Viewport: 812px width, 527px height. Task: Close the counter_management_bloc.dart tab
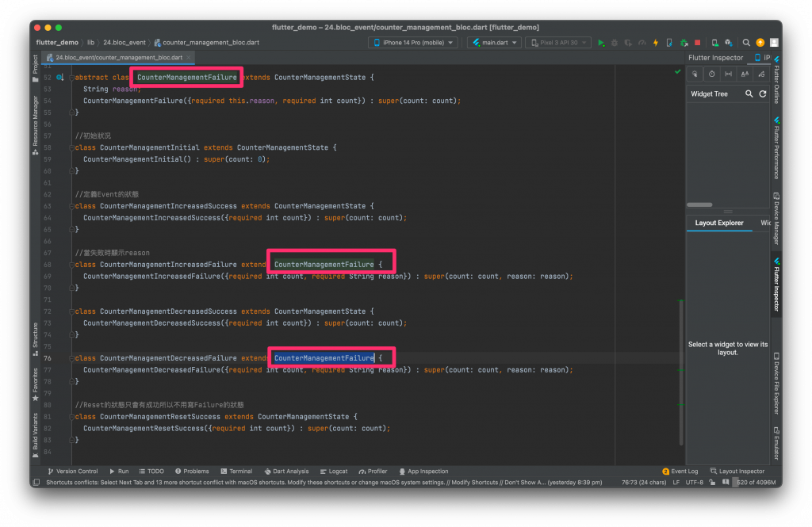click(x=189, y=58)
